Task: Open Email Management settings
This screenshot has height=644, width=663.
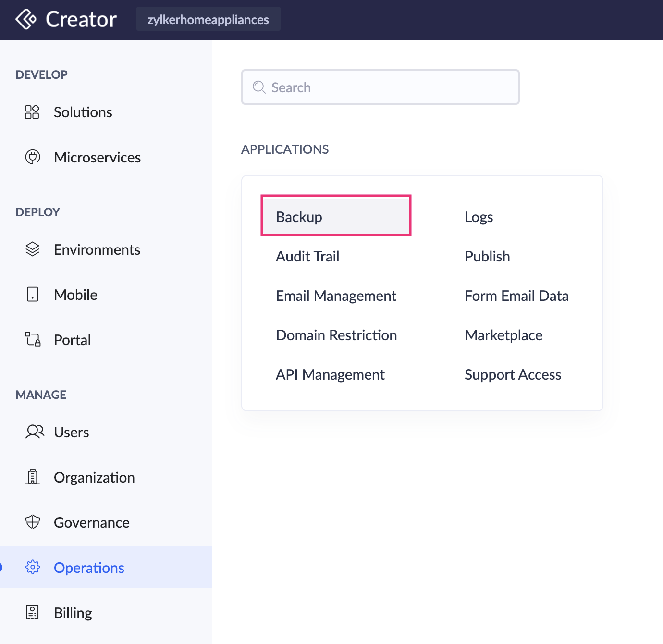Action: tap(336, 296)
